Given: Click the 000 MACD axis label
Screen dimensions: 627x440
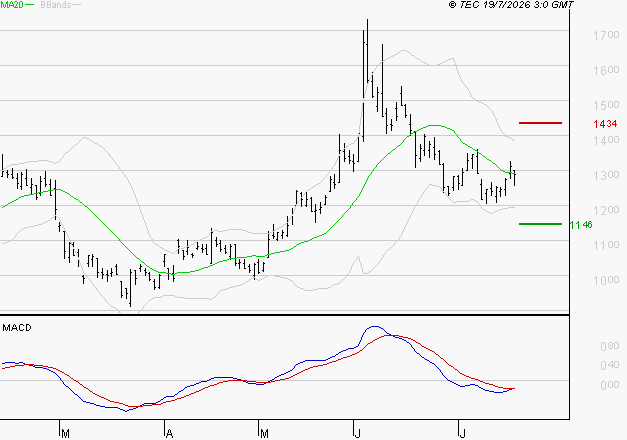Looking at the screenshot, I should coord(610,385).
